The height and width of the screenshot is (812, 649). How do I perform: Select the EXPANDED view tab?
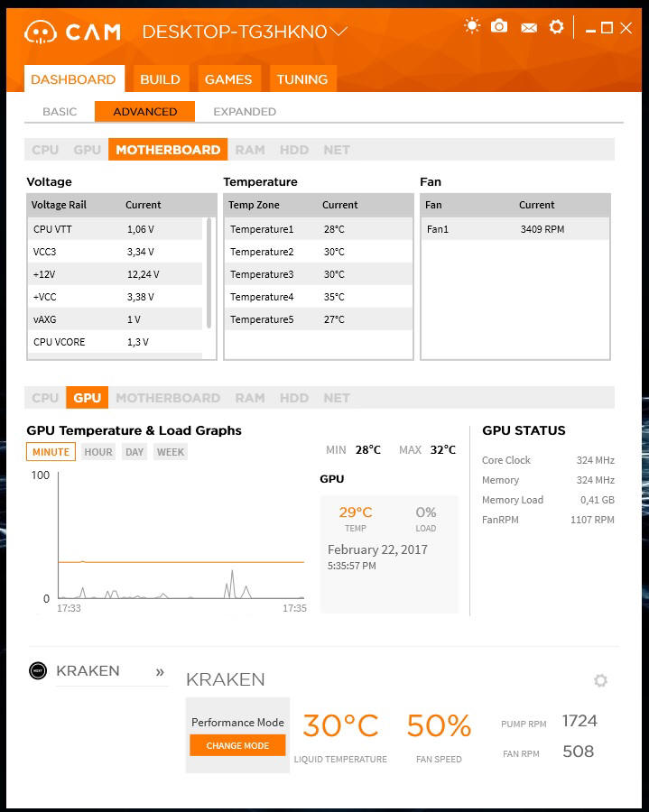click(x=245, y=111)
